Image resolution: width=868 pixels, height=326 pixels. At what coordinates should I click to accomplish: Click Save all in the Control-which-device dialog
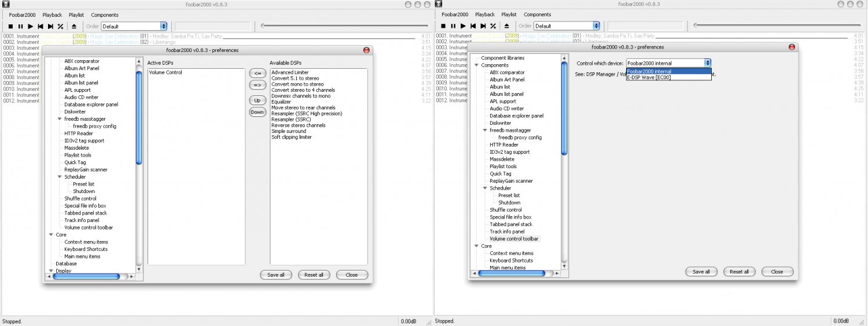click(x=701, y=272)
